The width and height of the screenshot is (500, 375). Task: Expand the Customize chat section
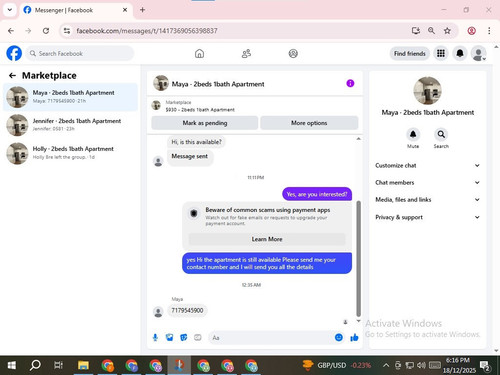[427, 165]
